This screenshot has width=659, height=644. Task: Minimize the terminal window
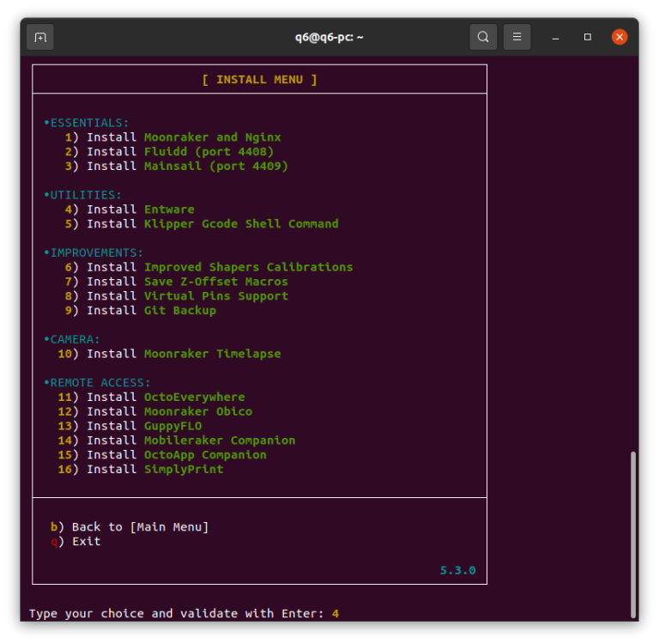click(555, 38)
